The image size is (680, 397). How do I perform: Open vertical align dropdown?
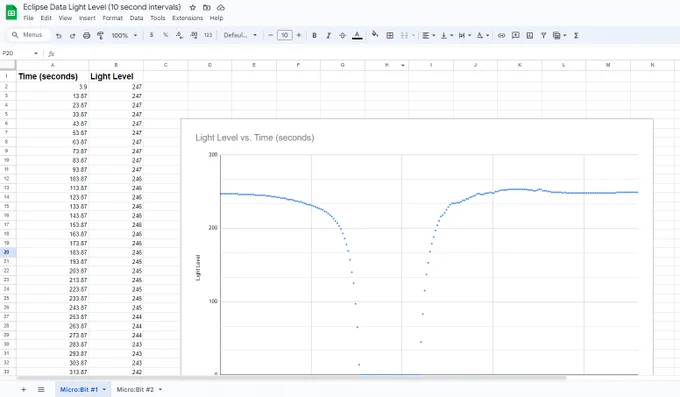point(447,36)
